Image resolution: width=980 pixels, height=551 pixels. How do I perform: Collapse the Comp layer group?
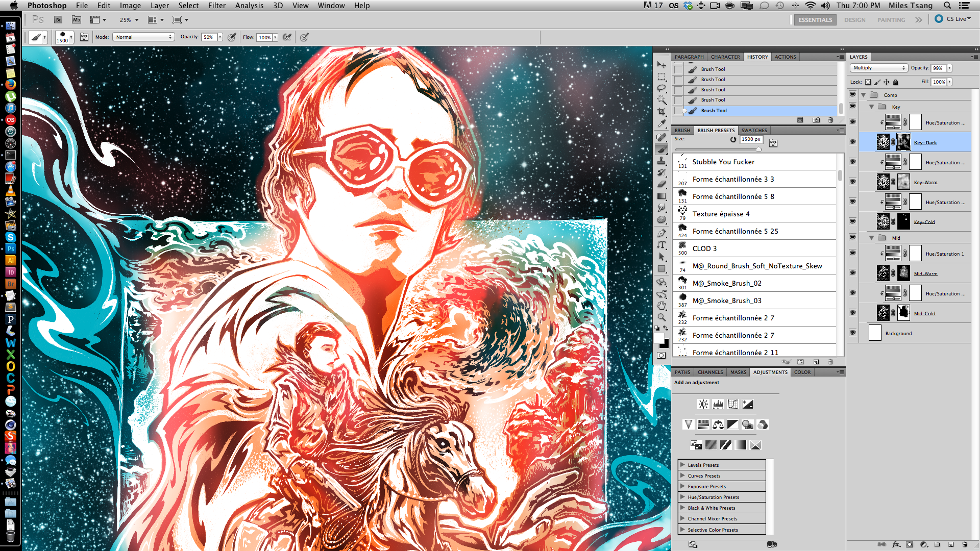pyautogui.click(x=864, y=95)
